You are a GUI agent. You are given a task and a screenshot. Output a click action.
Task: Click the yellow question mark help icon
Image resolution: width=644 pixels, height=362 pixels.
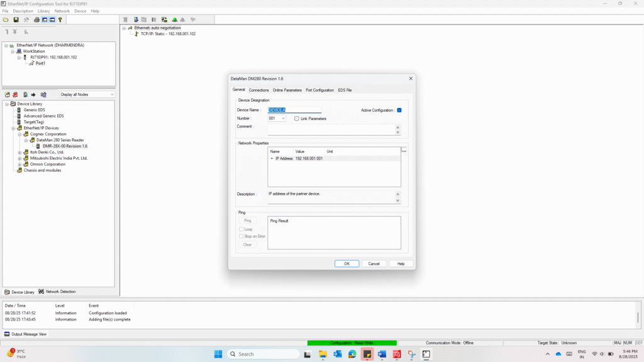point(60,19)
